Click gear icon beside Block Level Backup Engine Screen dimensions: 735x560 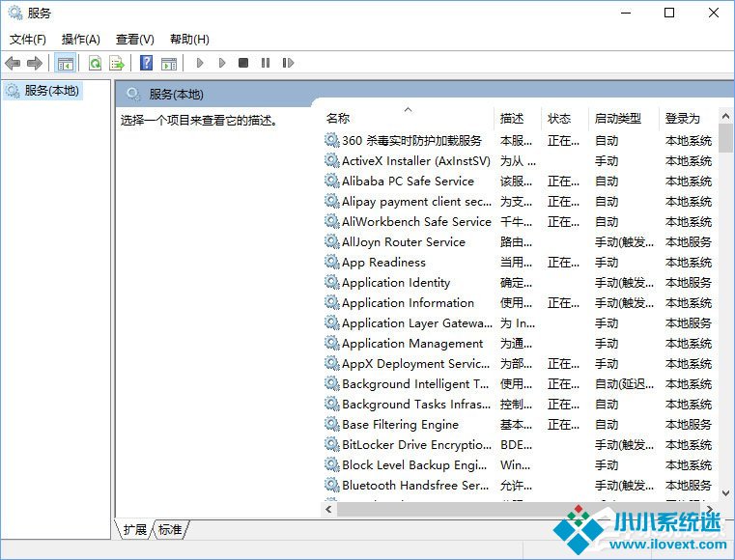pyautogui.click(x=332, y=464)
